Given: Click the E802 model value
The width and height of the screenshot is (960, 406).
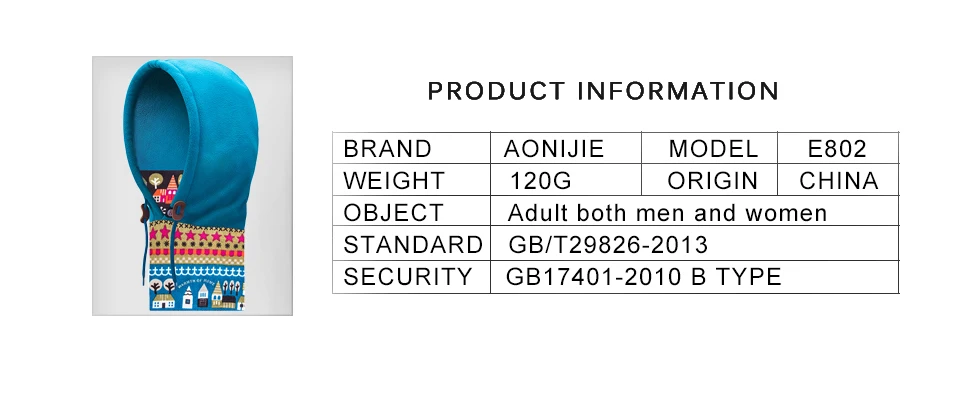Looking at the screenshot, I should pos(838,148).
